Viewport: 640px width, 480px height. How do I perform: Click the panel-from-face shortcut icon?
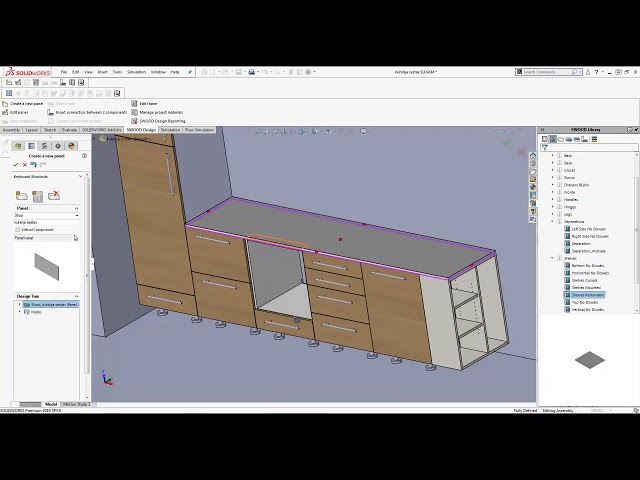[22, 196]
